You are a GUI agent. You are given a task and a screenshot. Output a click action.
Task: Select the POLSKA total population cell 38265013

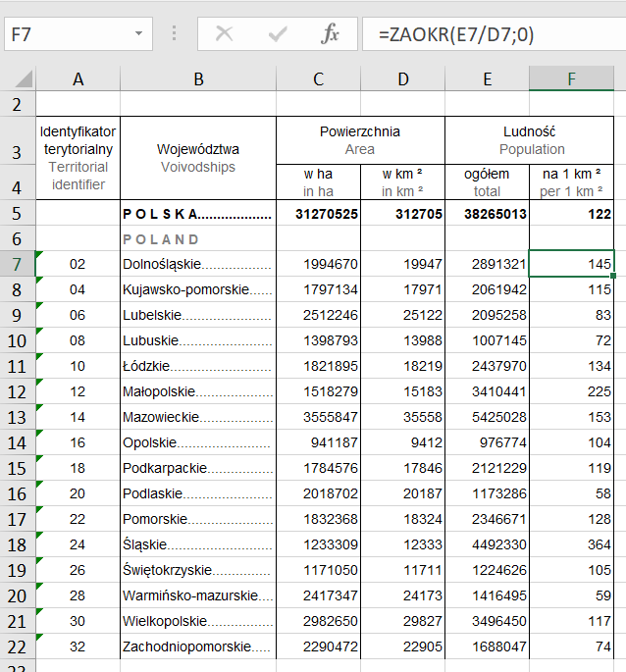(x=487, y=214)
